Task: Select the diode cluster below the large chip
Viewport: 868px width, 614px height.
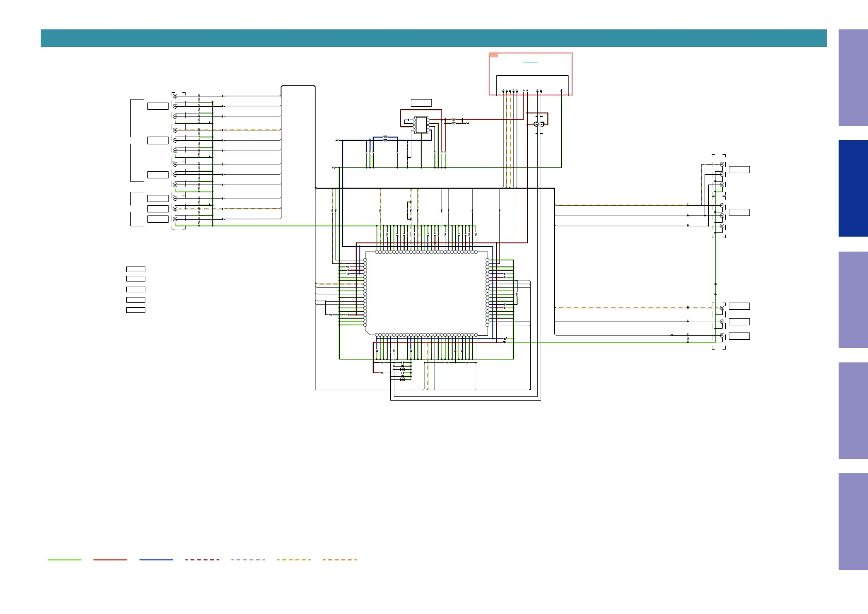Action: 402,373
